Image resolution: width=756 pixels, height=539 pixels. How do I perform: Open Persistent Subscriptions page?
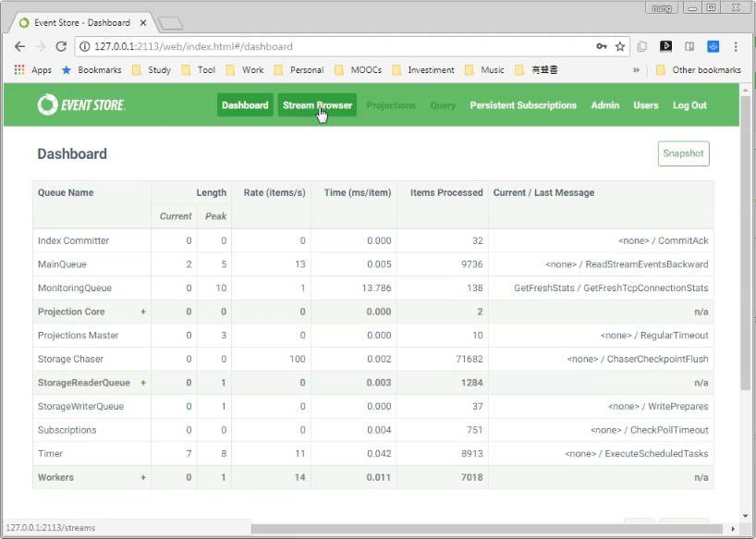523,105
